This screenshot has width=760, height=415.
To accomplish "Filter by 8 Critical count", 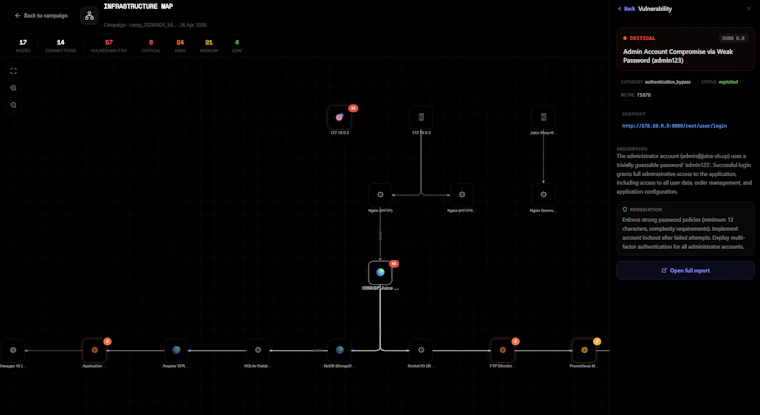I will tap(151, 46).
